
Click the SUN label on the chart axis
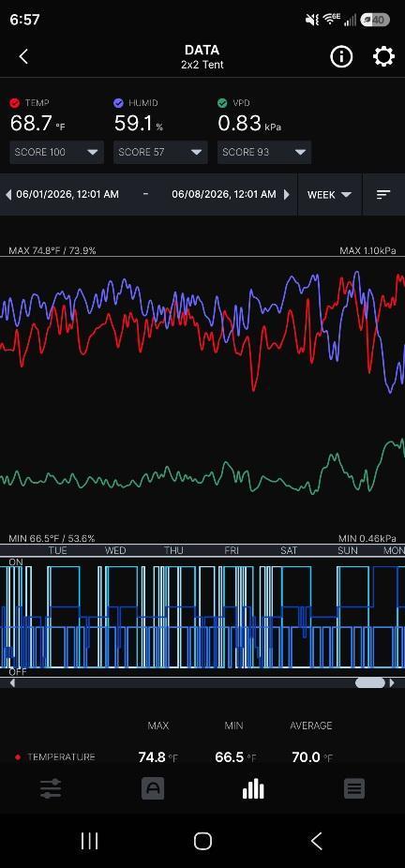(348, 550)
